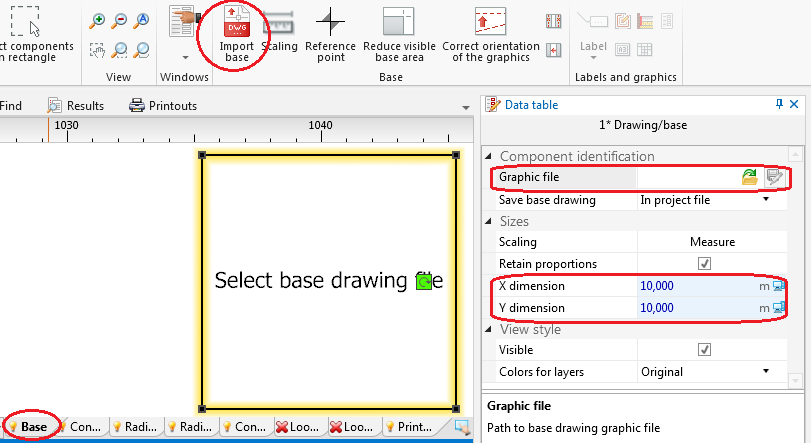Close the Data table panel
Image resolution: width=811 pixels, height=443 pixels.
794,104
